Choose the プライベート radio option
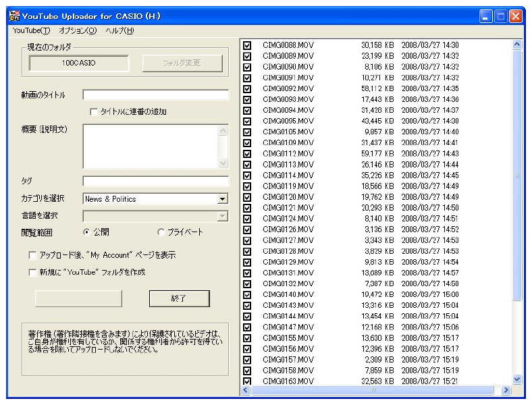The width and height of the screenshot is (532, 405). click(x=161, y=232)
